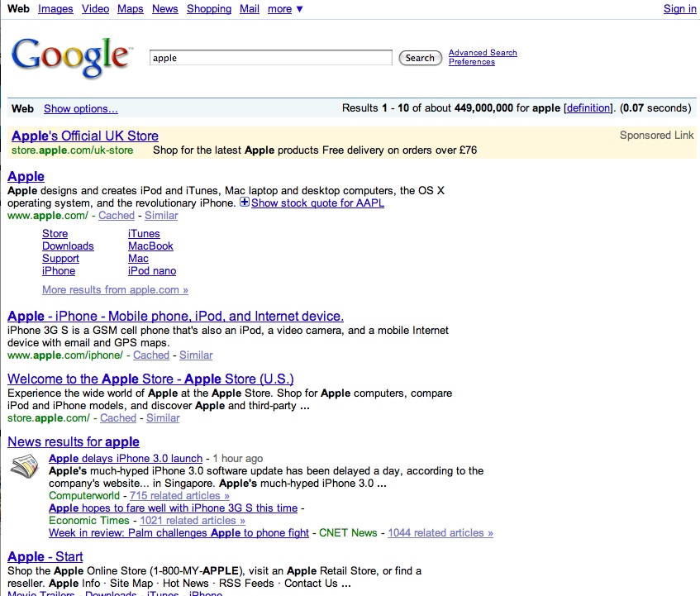Open the 'more' dropdown in top navigation
Screen dimensions: 700x596
(x=285, y=9)
